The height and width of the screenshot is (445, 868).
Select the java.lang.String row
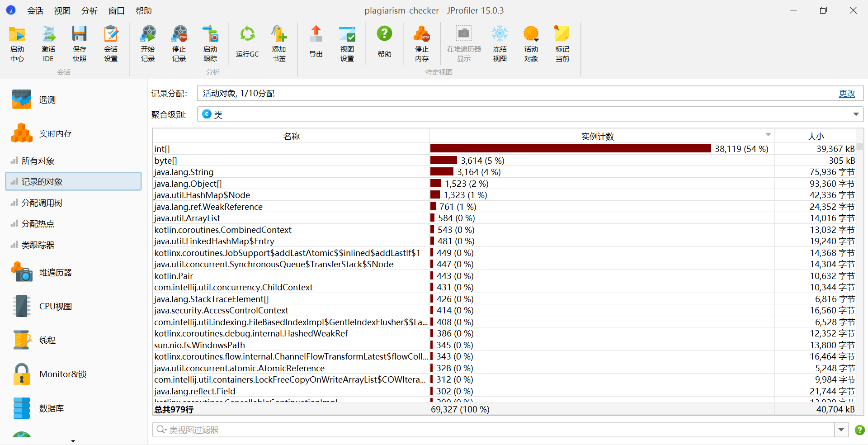[x=504, y=172]
